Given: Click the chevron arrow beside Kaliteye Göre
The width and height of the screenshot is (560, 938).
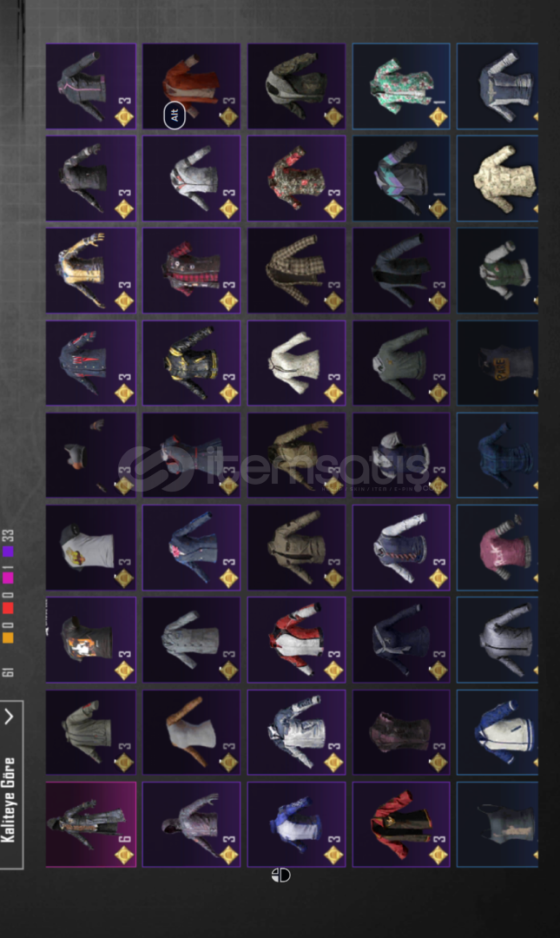Looking at the screenshot, I should (x=9, y=716).
